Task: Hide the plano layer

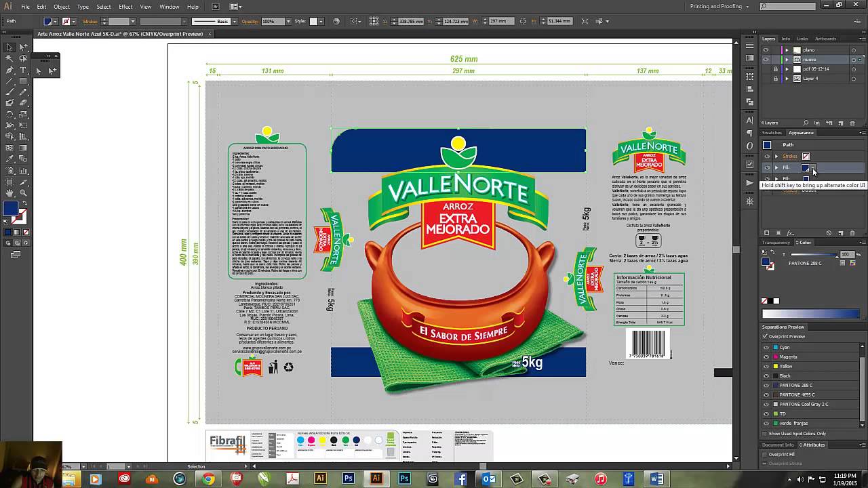Action: (x=766, y=50)
